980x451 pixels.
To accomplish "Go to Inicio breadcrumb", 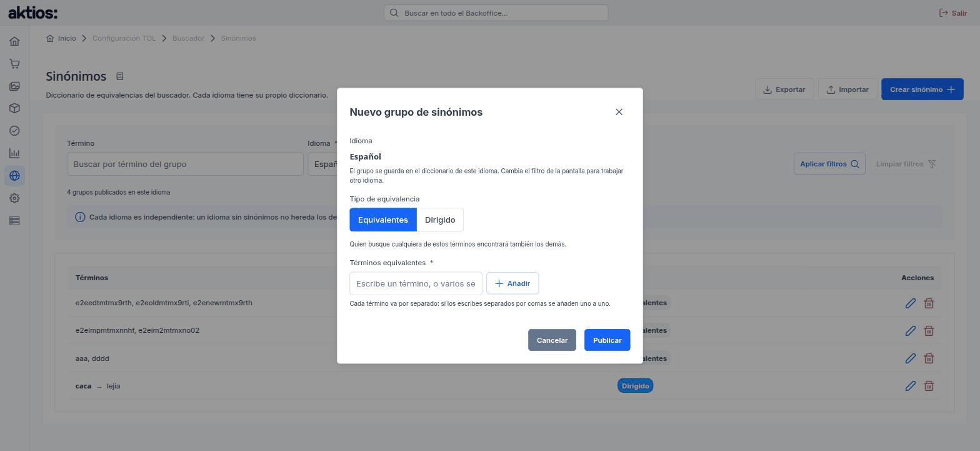I will tap(61, 38).
